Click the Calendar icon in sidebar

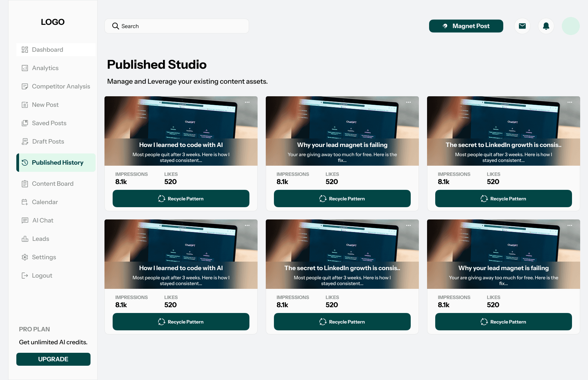tap(25, 202)
